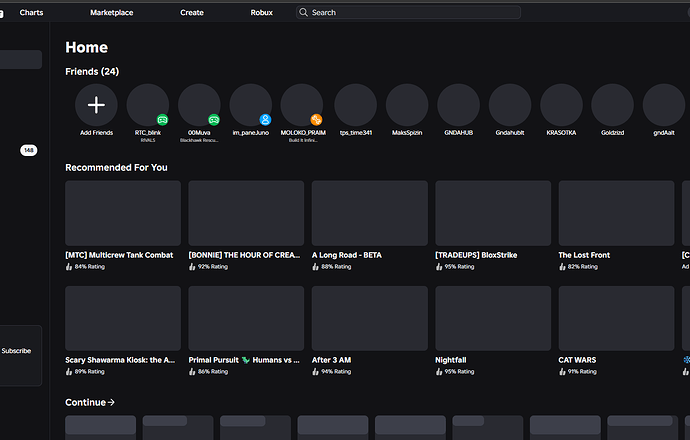Click 'The Lost Front' title text
The height and width of the screenshot is (440, 690).
[x=584, y=255]
